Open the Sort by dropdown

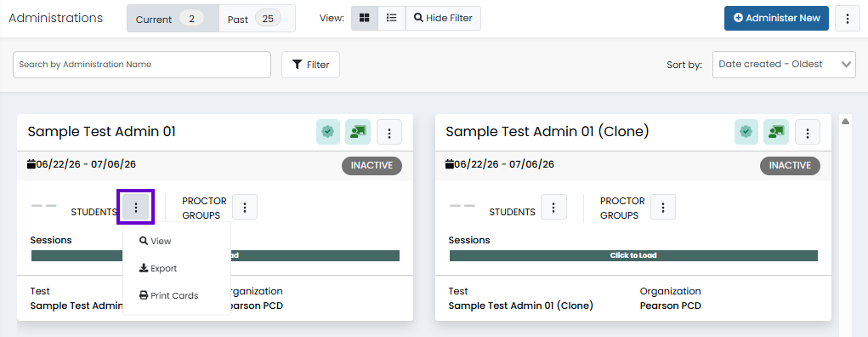784,65
